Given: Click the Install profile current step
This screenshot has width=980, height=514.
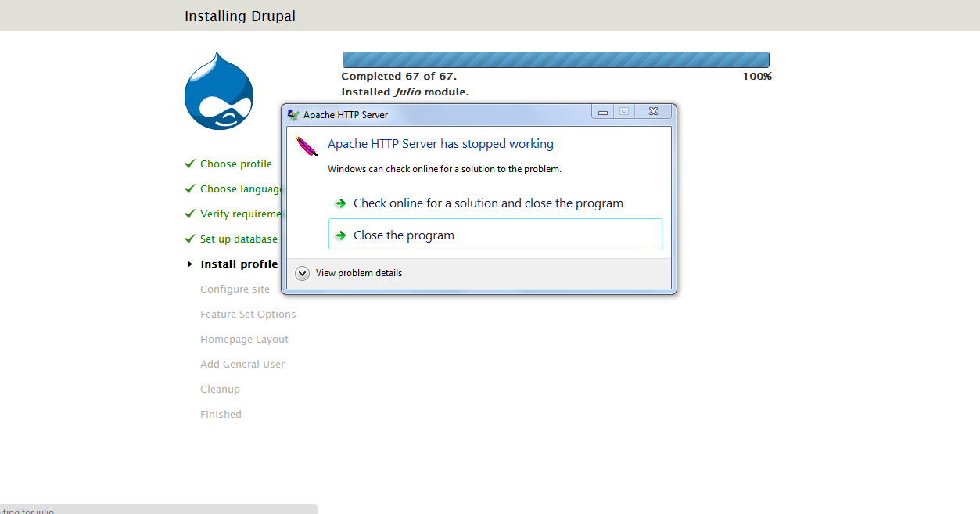Looking at the screenshot, I should (239, 264).
